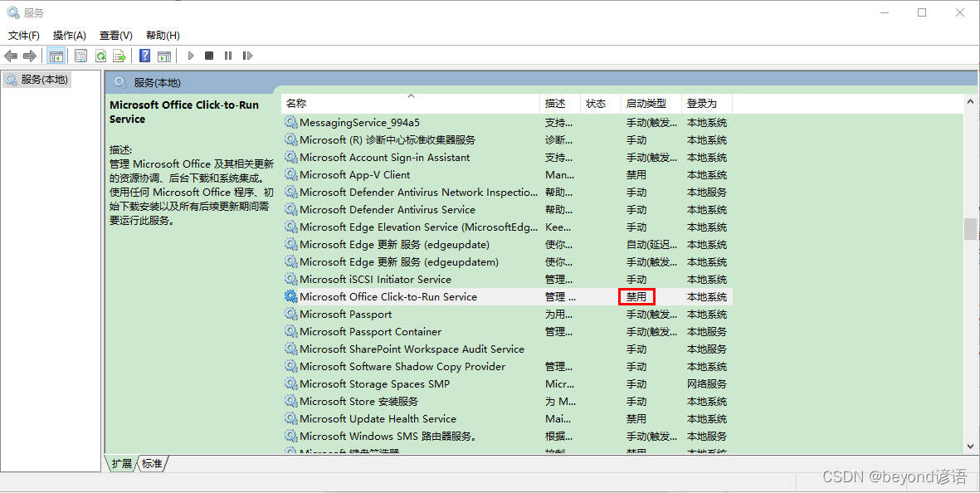Click the MessagingService_994a5 gear icon
This screenshot has width=980, height=493.
[x=290, y=123]
